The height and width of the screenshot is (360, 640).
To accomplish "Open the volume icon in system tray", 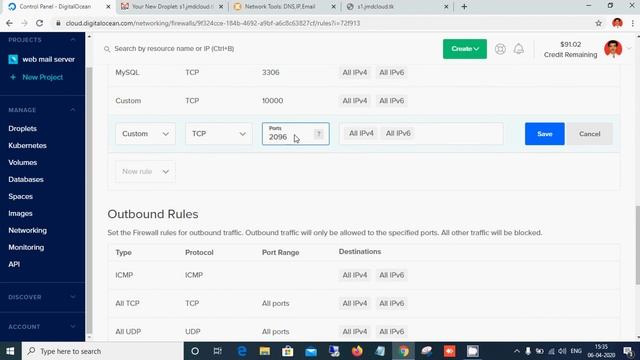I will pos(562,351).
